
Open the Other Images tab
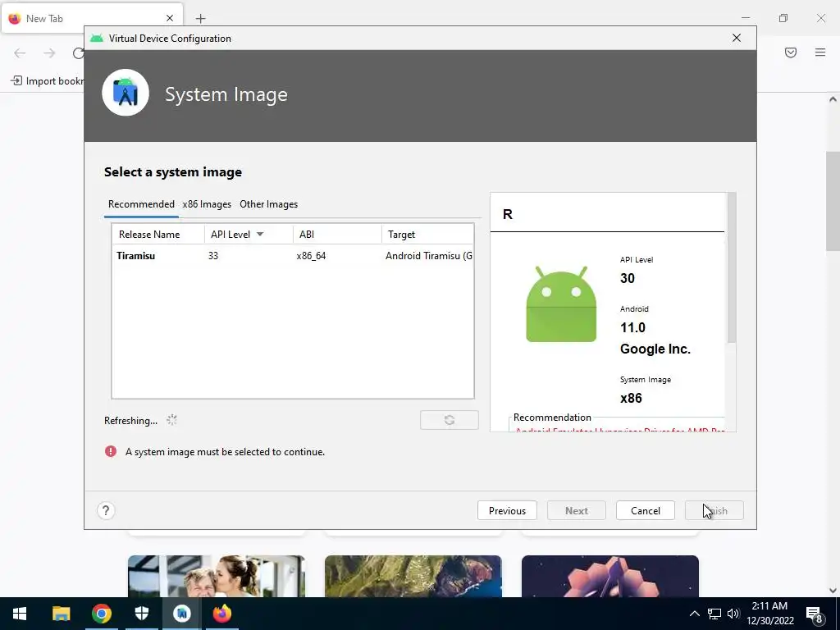click(x=268, y=204)
